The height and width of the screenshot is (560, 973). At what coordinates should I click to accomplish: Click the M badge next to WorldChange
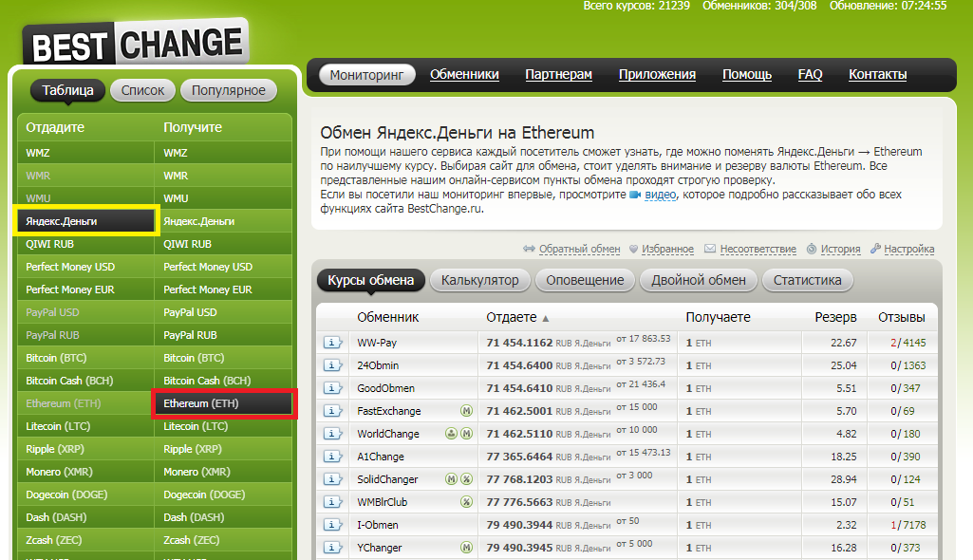[467, 434]
